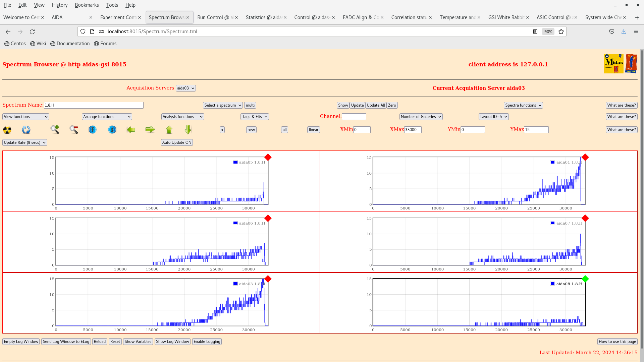
Task: Click the Send Log Window to ELog button
Action: [66, 342]
